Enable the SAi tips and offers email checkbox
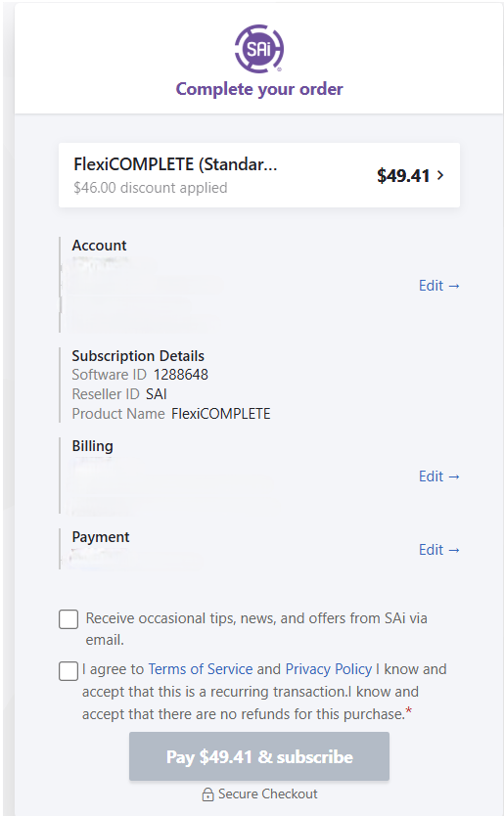504x816 pixels. tap(69, 619)
